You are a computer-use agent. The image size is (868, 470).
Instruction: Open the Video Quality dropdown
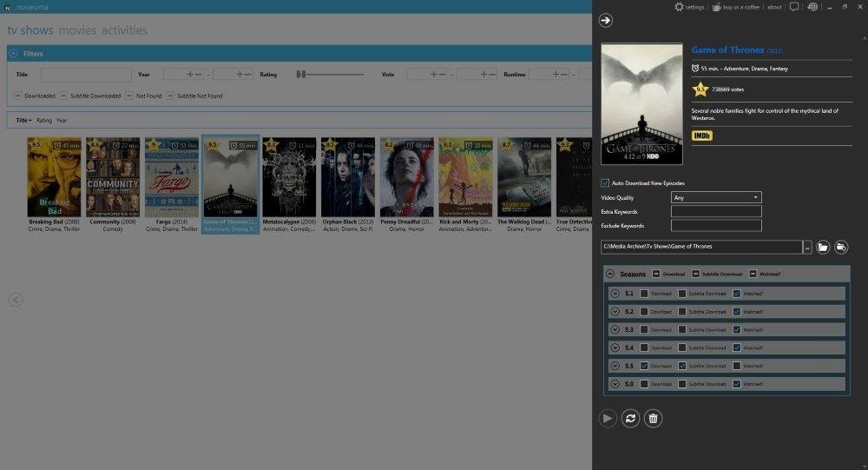coord(716,197)
